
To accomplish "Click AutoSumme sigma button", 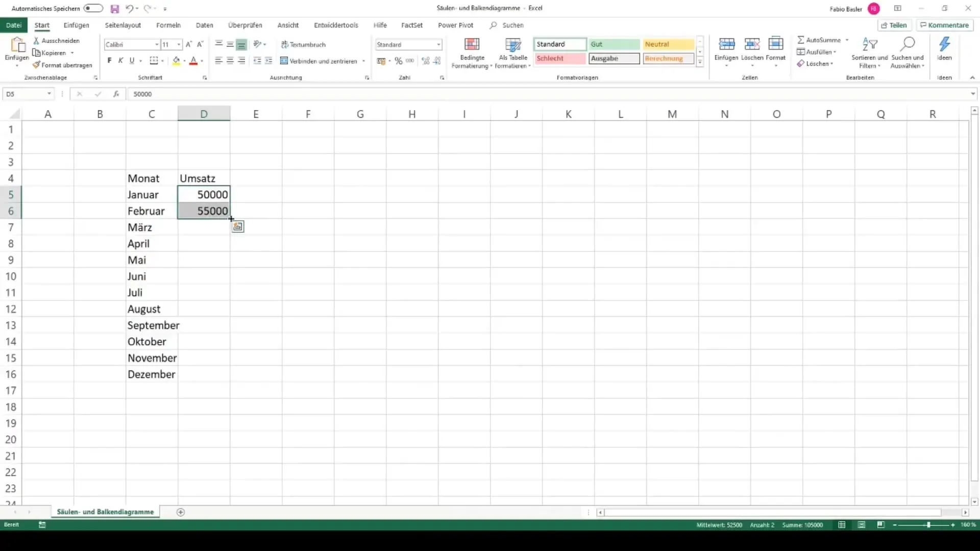I will [x=819, y=40].
